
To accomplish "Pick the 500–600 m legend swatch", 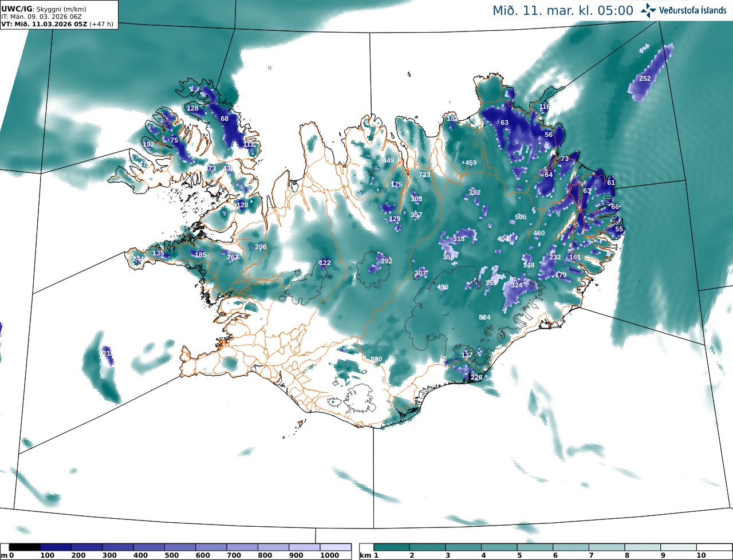I will coord(180,547).
